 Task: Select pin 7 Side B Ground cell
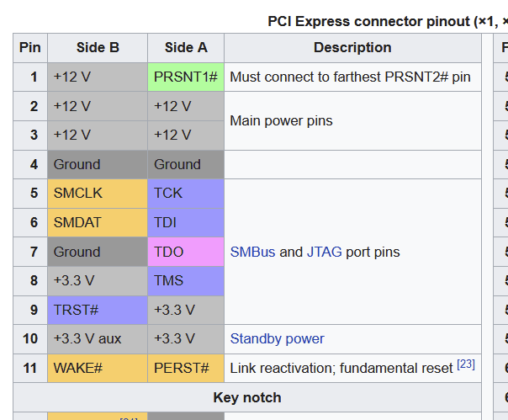pos(98,252)
